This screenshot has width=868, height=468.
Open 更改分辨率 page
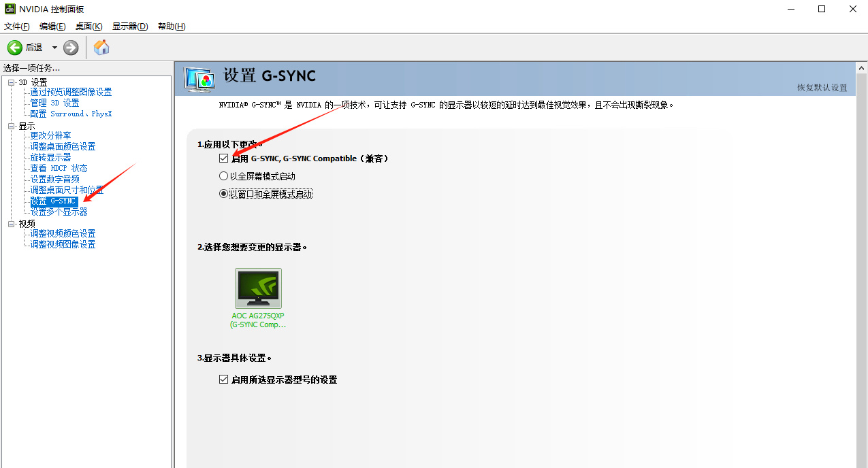click(x=50, y=135)
